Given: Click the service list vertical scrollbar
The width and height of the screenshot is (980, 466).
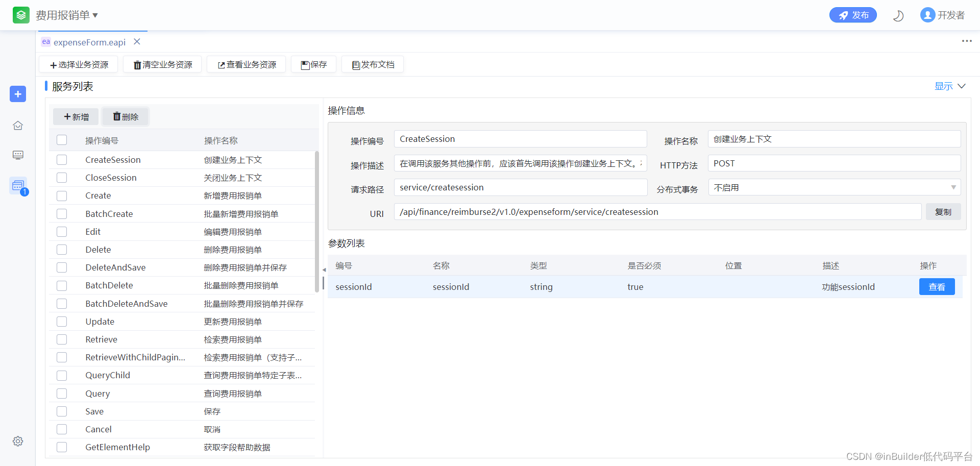Looking at the screenshot, I should click(317, 222).
